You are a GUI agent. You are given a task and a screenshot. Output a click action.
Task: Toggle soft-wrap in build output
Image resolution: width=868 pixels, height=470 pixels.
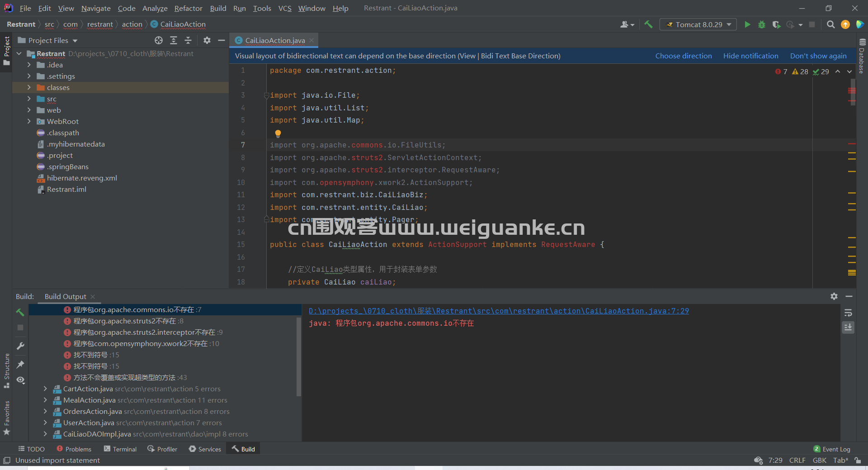pyautogui.click(x=848, y=313)
